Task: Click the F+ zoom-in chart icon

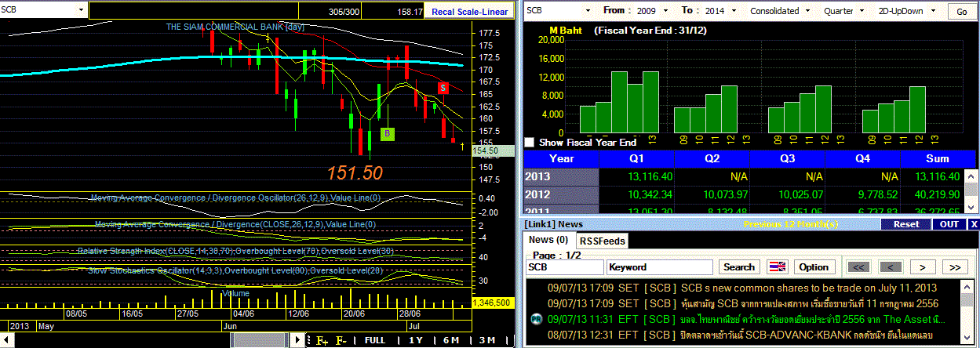Action: (322, 341)
